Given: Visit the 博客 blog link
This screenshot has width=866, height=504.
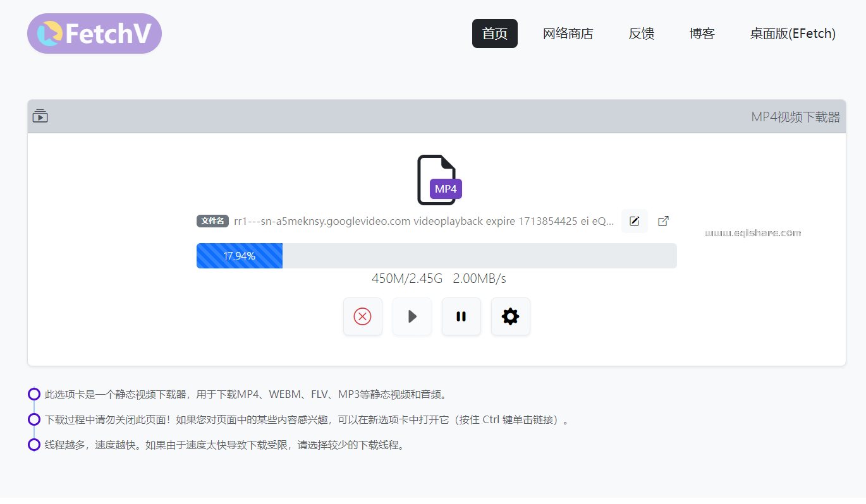Looking at the screenshot, I should [x=702, y=33].
